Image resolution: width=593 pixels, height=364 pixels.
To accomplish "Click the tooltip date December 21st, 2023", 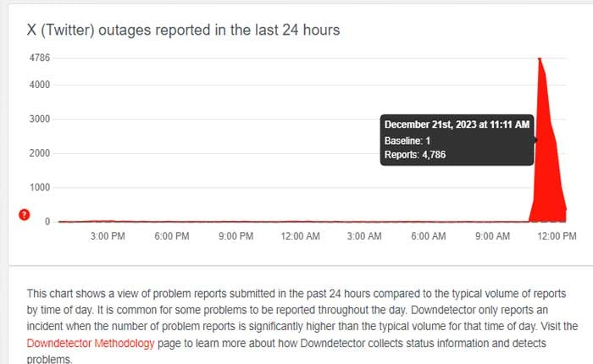I will pos(457,125).
